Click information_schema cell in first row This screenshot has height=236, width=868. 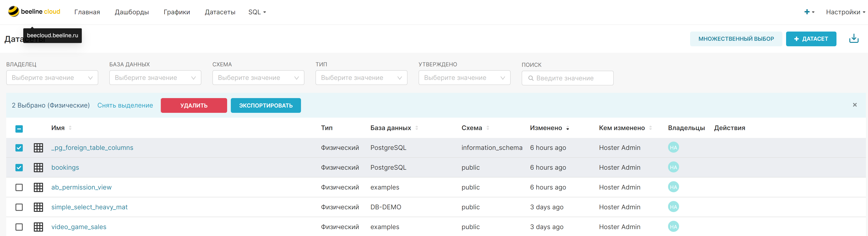[x=492, y=148]
